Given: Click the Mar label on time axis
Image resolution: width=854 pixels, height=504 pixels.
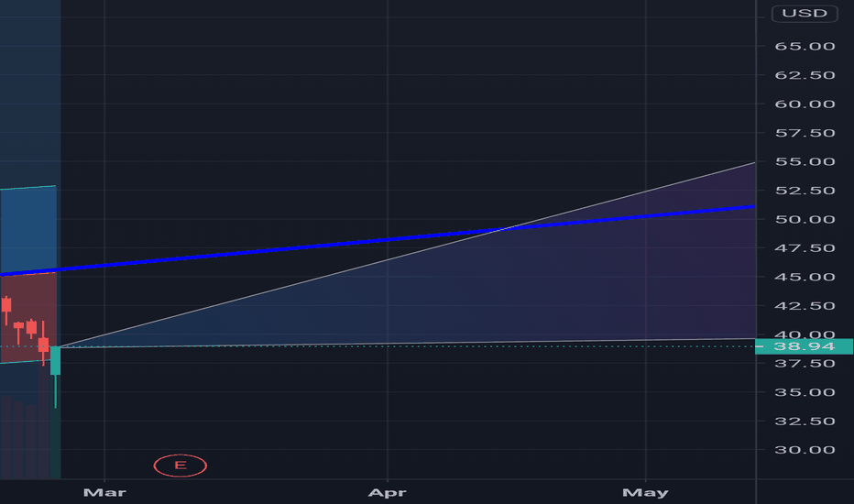Looking at the screenshot, I should [104, 493].
